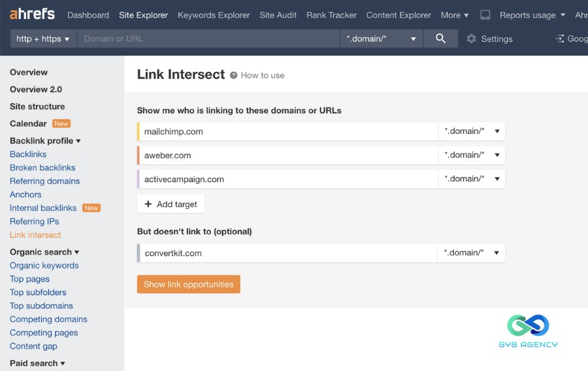
Task: Collapse the Organic search section
Action: point(44,252)
